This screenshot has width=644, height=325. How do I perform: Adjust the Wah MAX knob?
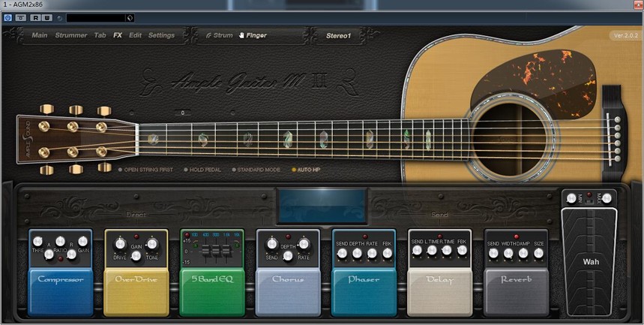point(607,199)
